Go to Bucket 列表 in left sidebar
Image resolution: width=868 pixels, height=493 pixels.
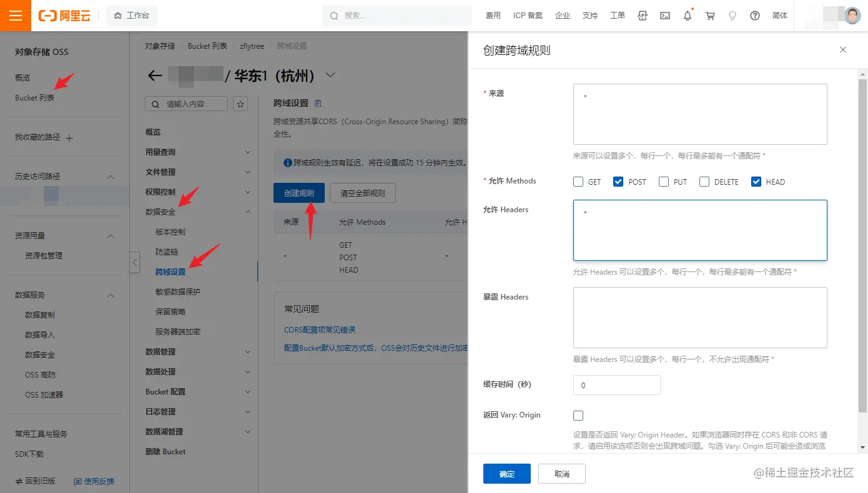pyautogui.click(x=35, y=98)
